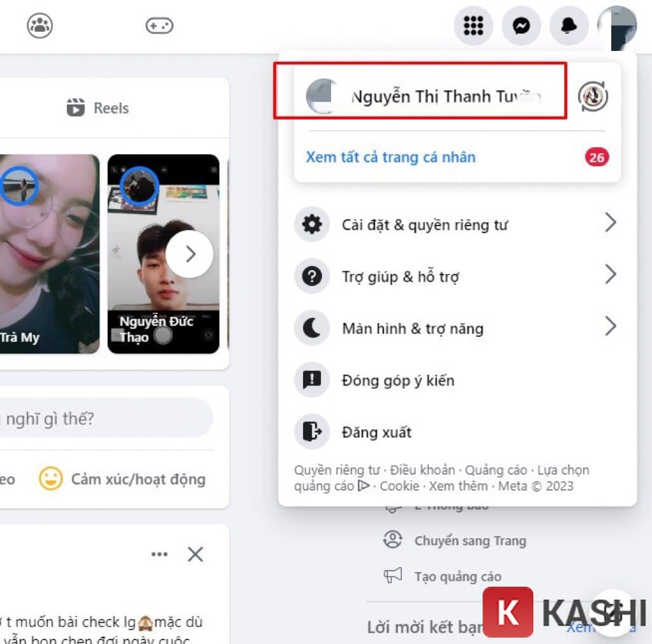Screen dimensions: 652x644
Task: Select Đóng góp ý kiến from the menu
Action: click(x=398, y=380)
